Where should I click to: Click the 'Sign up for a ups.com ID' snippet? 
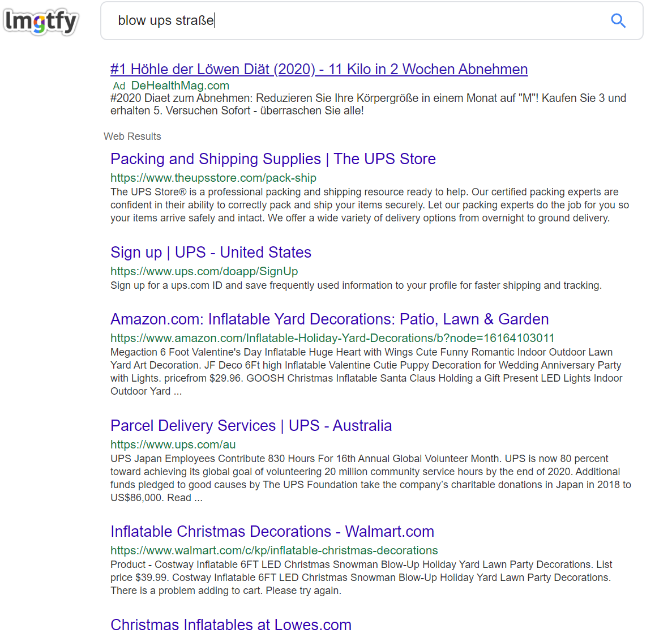coord(356,285)
